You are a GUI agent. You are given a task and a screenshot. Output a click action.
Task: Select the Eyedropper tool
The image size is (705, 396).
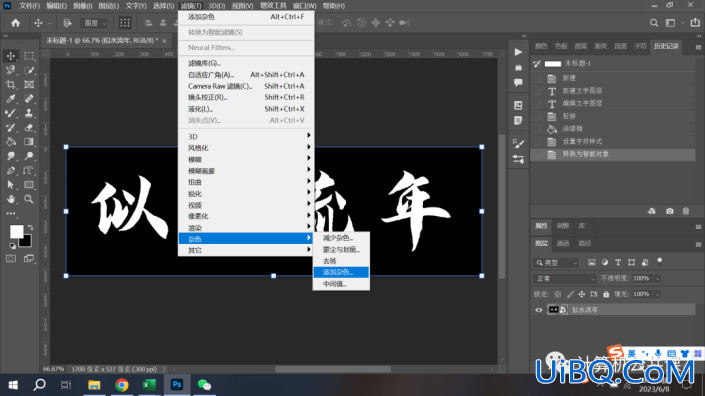point(11,99)
